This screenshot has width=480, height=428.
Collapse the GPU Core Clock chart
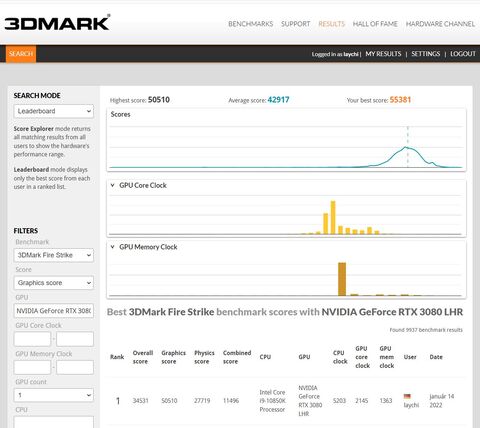click(x=113, y=185)
